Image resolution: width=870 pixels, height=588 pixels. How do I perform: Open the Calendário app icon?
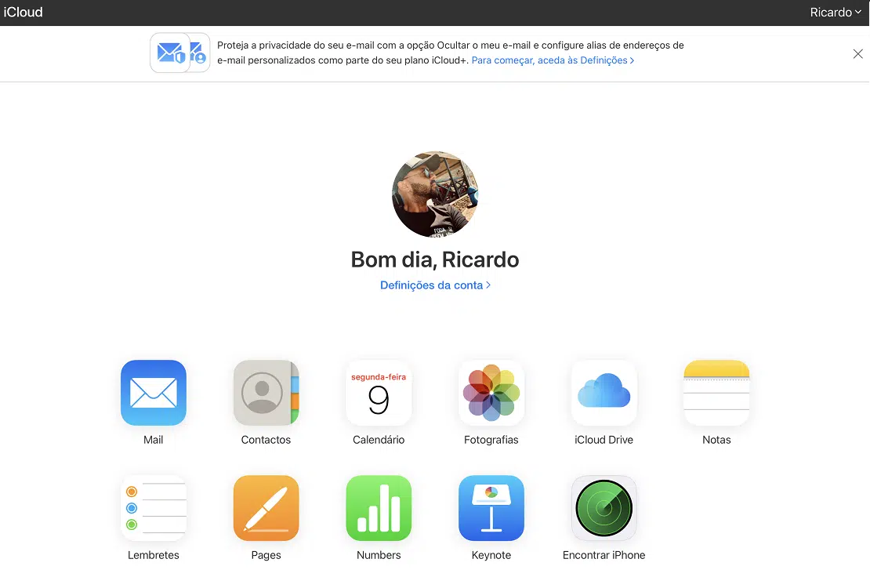379,393
